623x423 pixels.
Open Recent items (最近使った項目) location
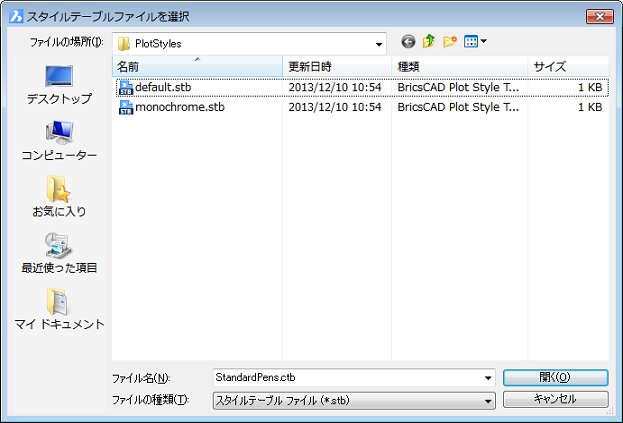[59, 254]
